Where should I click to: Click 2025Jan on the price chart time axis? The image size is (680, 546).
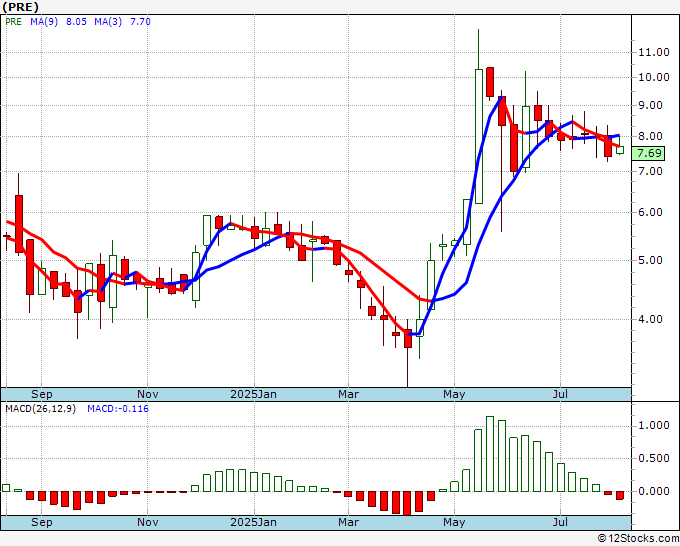coord(253,394)
